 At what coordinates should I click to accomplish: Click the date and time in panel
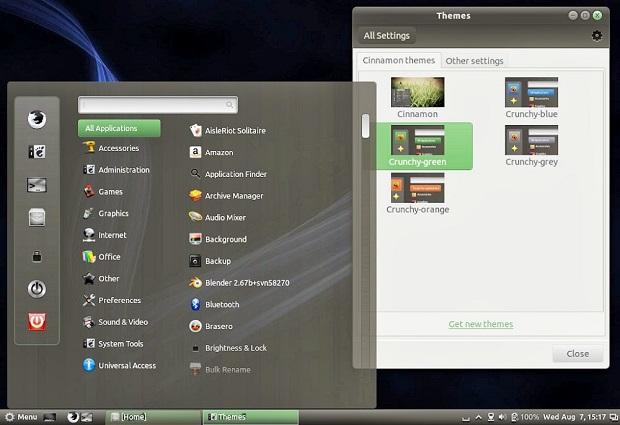tap(574, 417)
